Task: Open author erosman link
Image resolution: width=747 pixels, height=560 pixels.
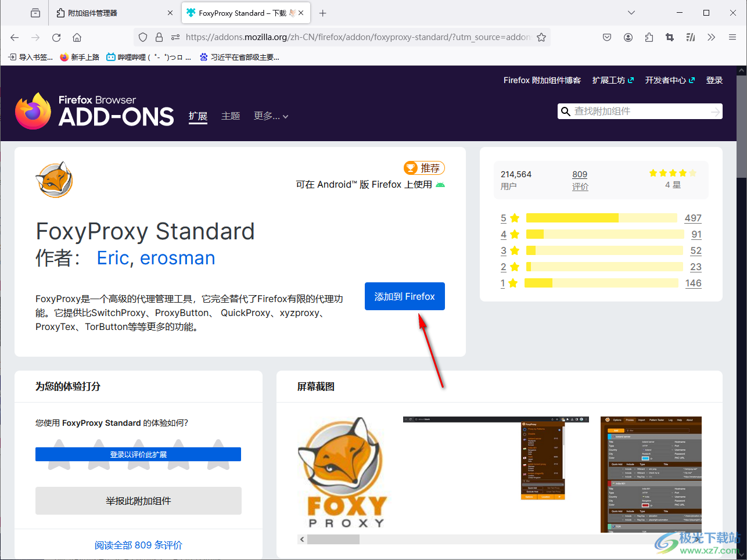Action: coord(178,258)
